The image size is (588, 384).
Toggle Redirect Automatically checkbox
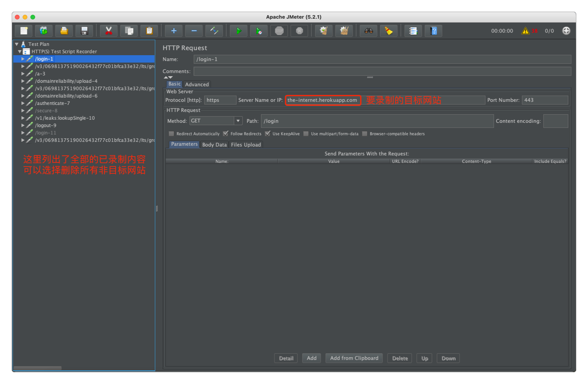pyautogui.click(x=171, y=134)
